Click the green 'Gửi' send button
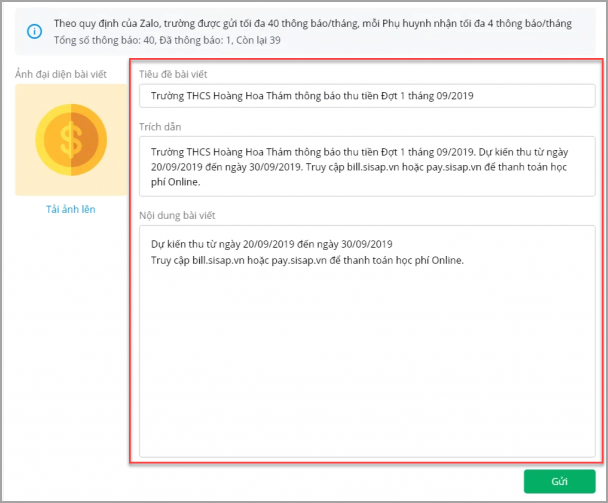 (560, 481)
